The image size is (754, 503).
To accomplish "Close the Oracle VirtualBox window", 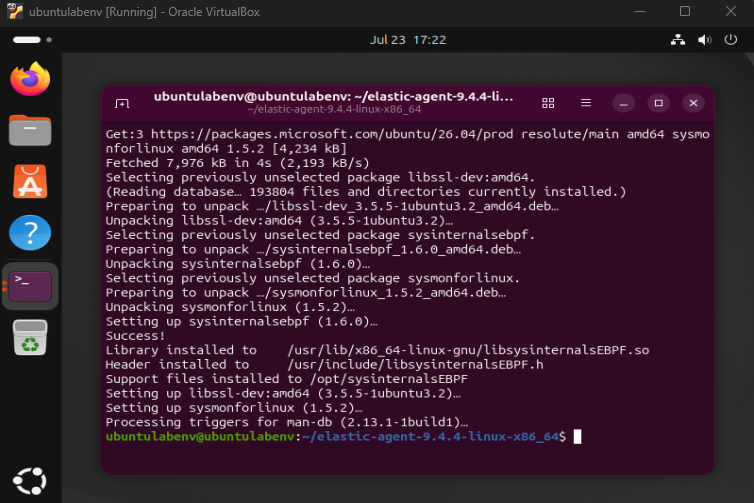I will pos(730,12).
